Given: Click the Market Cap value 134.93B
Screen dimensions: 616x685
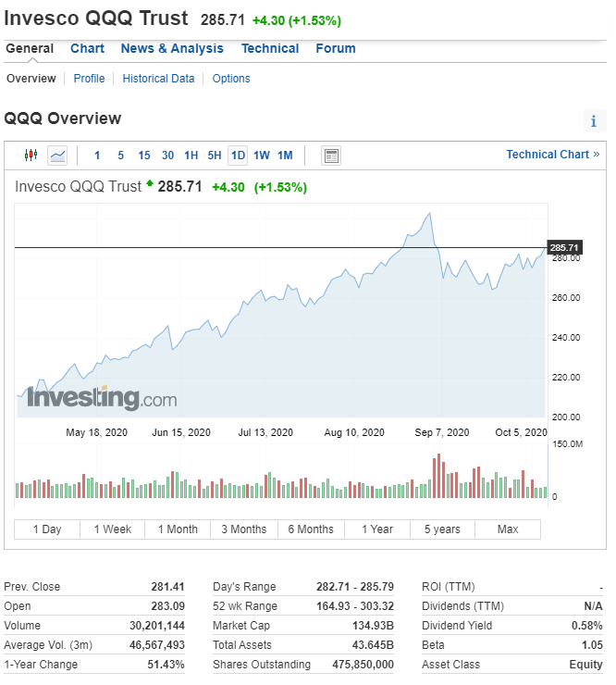Looking at the screenshot, I should tap(374, 626).
